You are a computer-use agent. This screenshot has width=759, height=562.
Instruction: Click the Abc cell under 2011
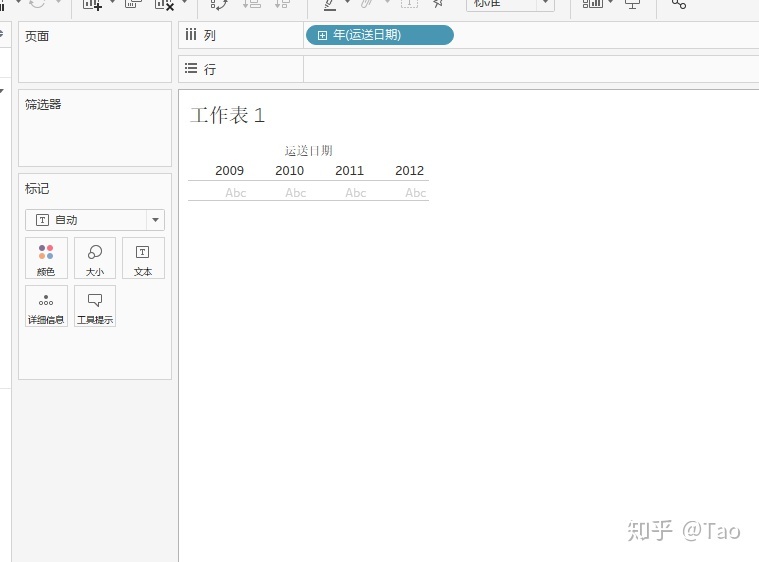point(356,193)
